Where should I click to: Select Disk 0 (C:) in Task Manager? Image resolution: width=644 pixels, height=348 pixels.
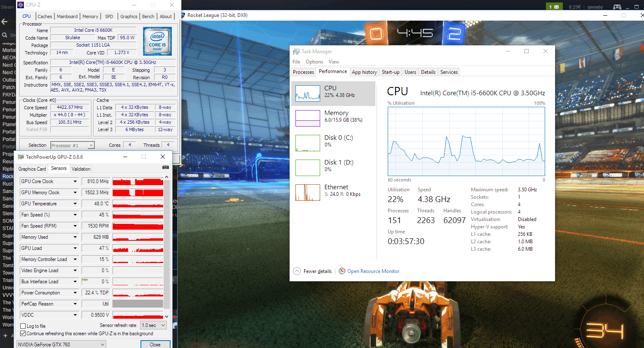[x=334, y=143]
